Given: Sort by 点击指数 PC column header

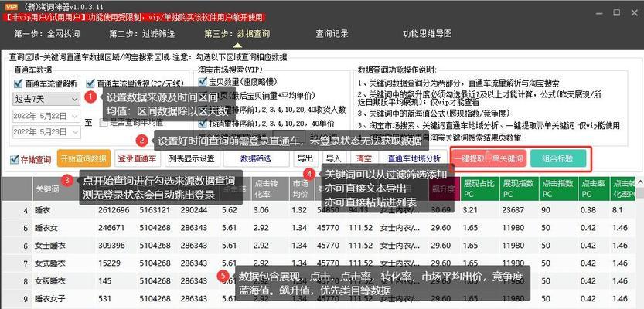Looking at the screenshot, I should point(558,189).
